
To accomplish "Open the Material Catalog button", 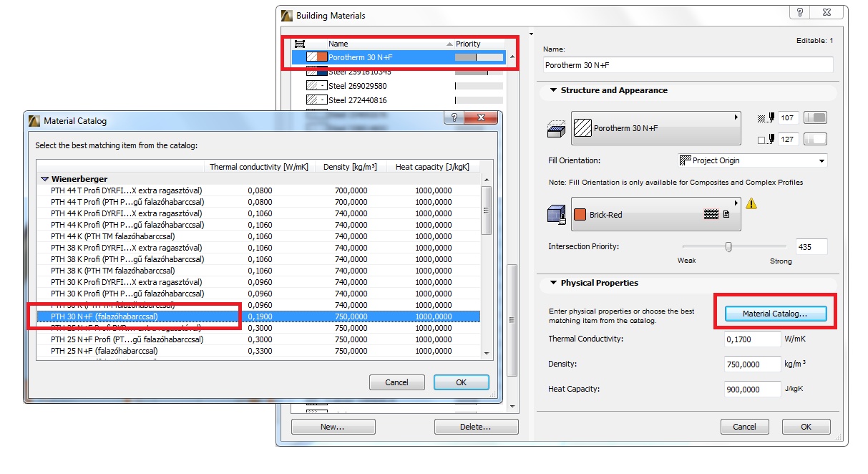I will (776, 314).
